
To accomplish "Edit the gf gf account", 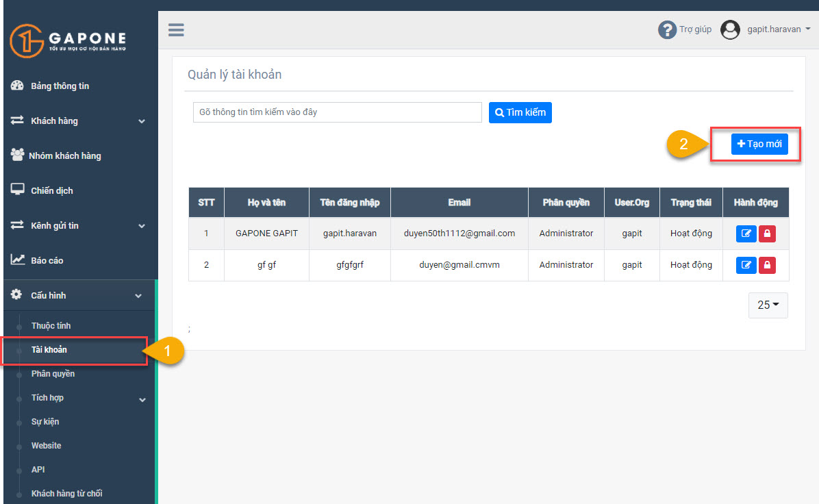I will pyautogui.click(x=746, y=265).
